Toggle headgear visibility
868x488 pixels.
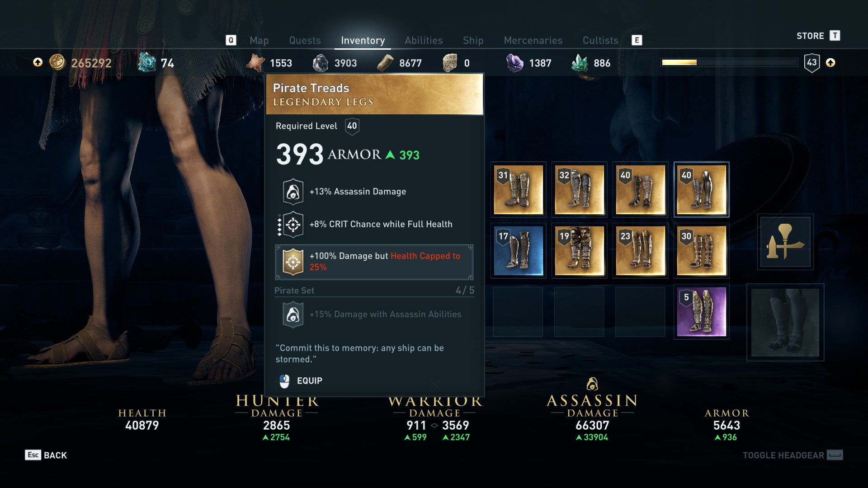[x=793, y=455]
